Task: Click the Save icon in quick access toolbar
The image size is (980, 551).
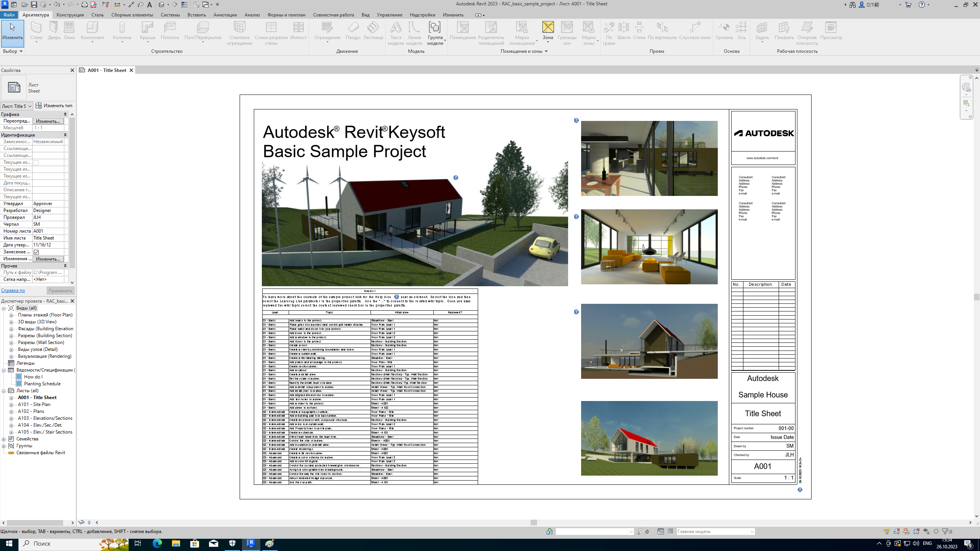Action: [x=34, y=5]
